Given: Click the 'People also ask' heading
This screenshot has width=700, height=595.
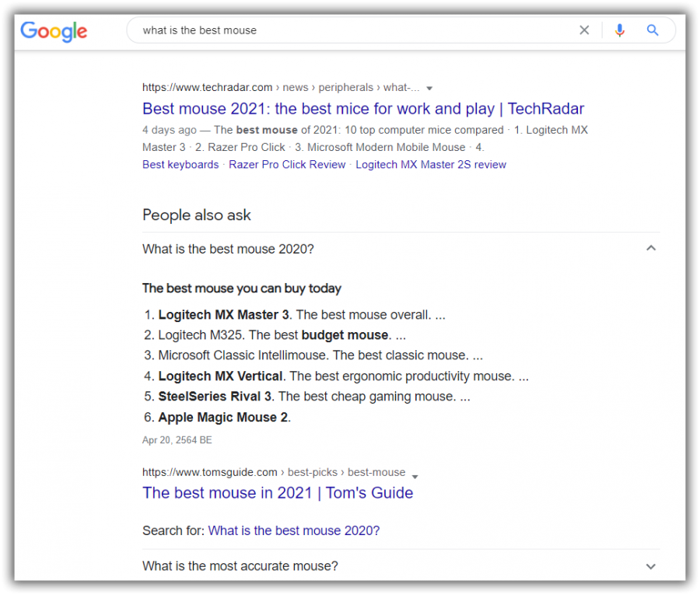Looking at the screenshot, I should tap(197, 215).
